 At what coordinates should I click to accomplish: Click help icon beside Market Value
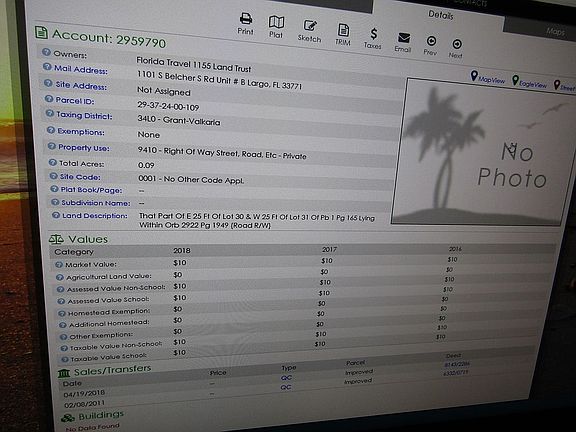[x=59, y=264]
